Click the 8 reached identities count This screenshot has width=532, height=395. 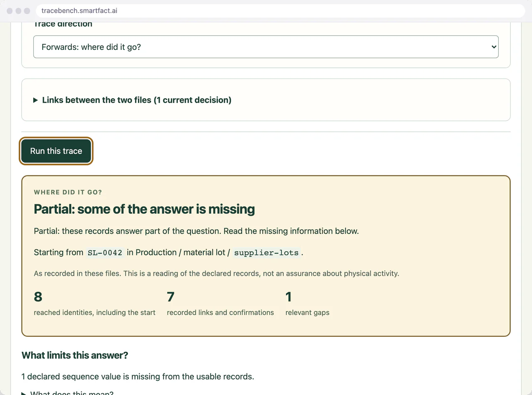38,297
